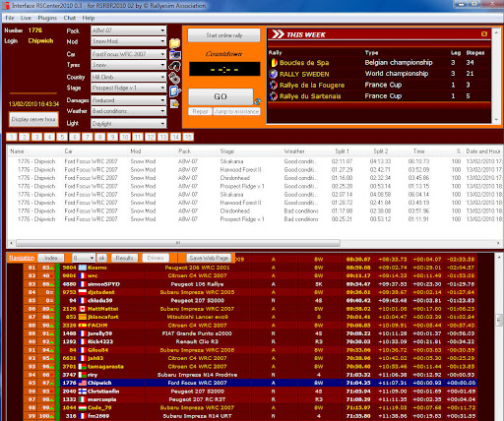
Task: Open the yellow folder icon beside Mod
Action: tap(175, 43)
